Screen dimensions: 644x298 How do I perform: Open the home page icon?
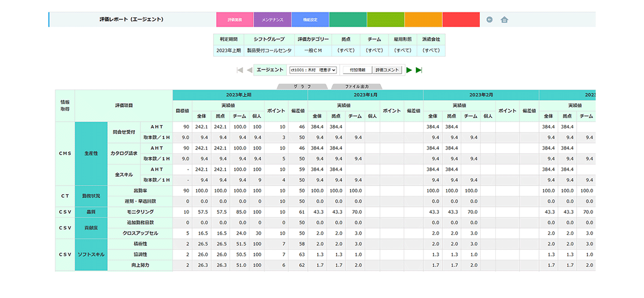click(x=504, y=20)
